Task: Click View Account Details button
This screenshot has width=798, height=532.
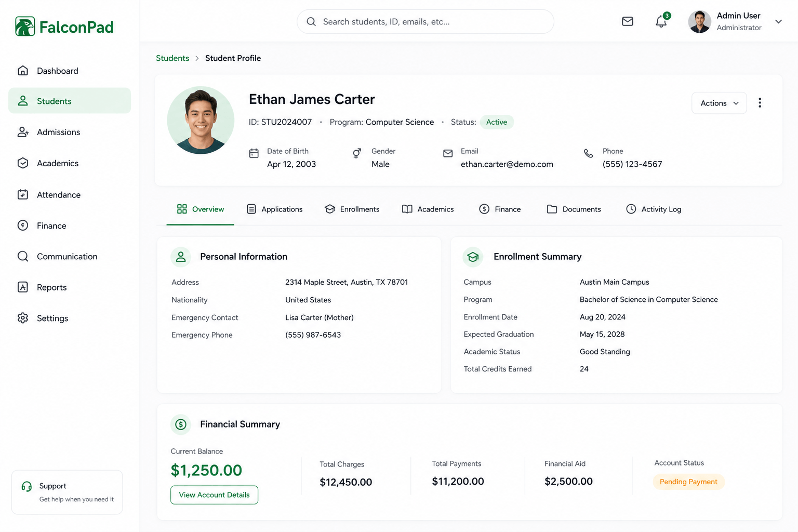Action: (x=214, y=495)
